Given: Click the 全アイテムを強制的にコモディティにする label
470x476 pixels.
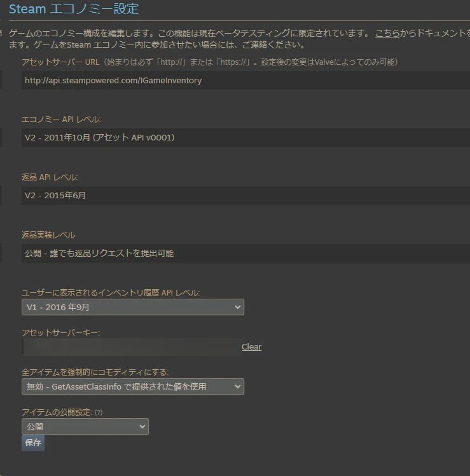Looking at the screenshot, I should [95, 372].
